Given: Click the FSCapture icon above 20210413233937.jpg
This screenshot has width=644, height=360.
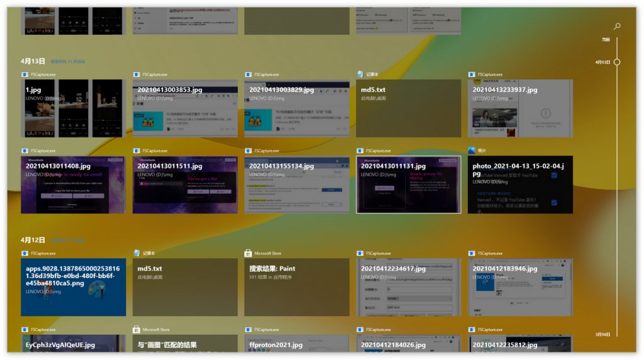Looking at the screenshot, I should point(472,74).
